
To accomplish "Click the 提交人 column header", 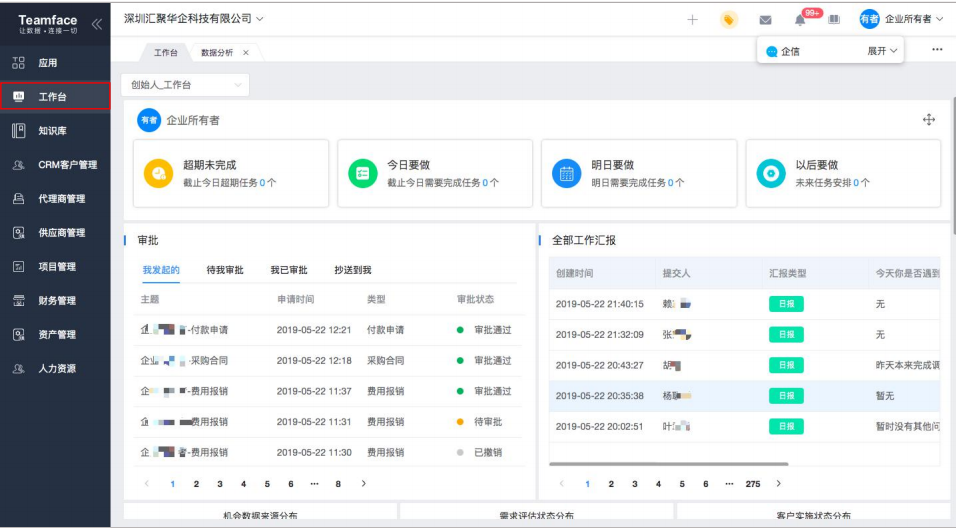I will point(676,273).
